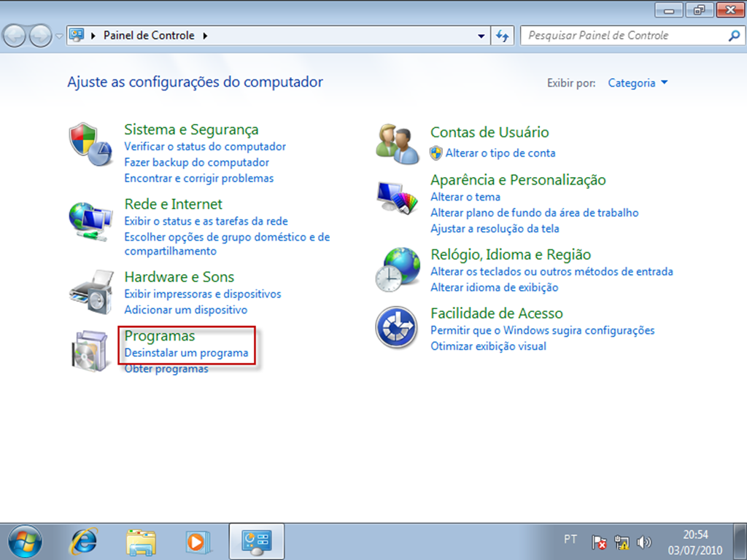Click Escolher opções de grupo doméstico link
Screen dimensions: 747x560
click(227, 244)
